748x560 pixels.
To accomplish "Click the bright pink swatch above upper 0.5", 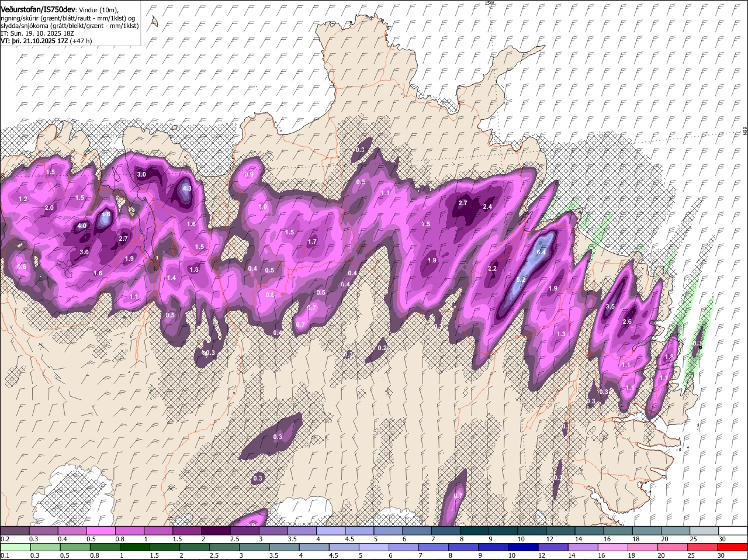I will point(101,530).
